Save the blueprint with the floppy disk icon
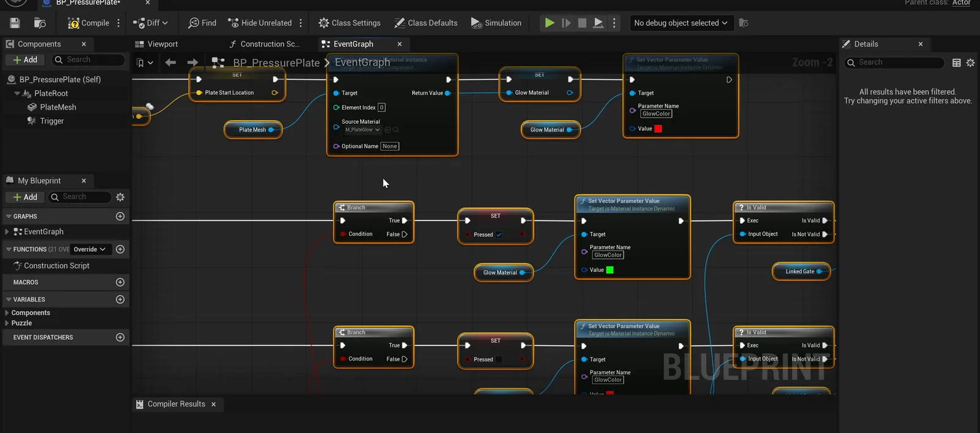980x433 pixels. coord(15,23)
